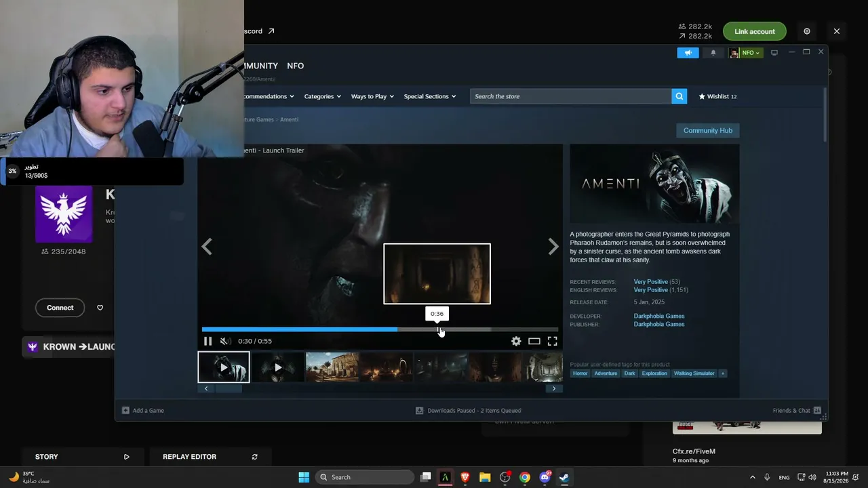
Task: Open Discord from taskbar
Action: [x=545, y=477]
